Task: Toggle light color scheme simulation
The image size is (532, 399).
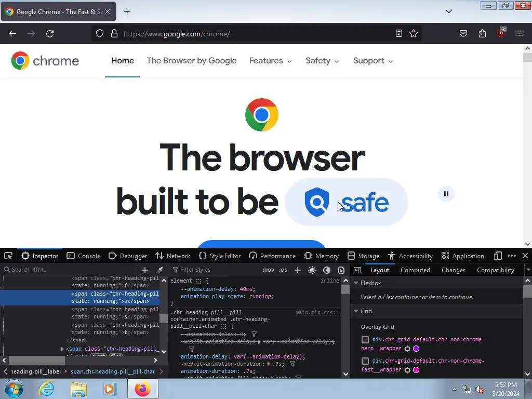Action: pos(312,270)
